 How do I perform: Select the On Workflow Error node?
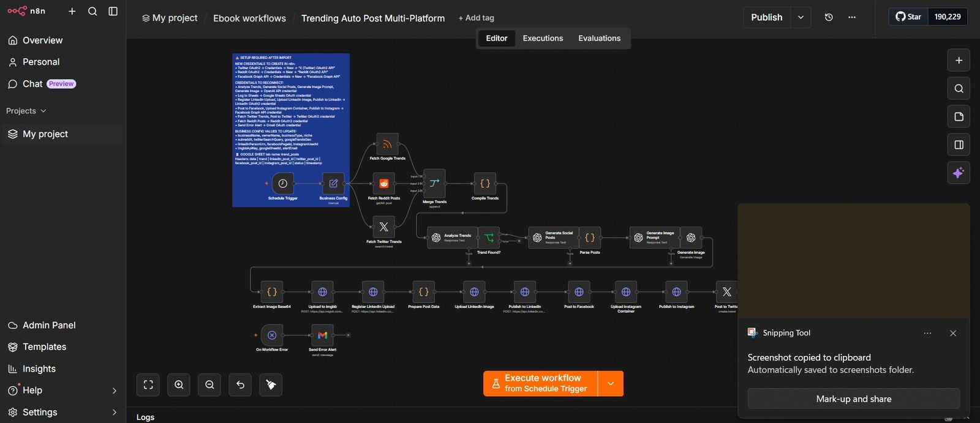[x=272, y=335]
